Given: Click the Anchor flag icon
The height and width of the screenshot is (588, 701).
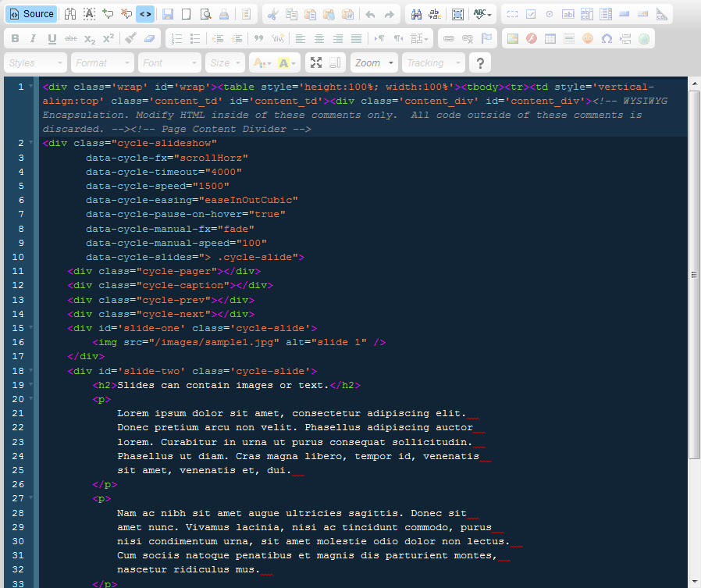Looking at the screenshot, I should click(x=486, y=38).
